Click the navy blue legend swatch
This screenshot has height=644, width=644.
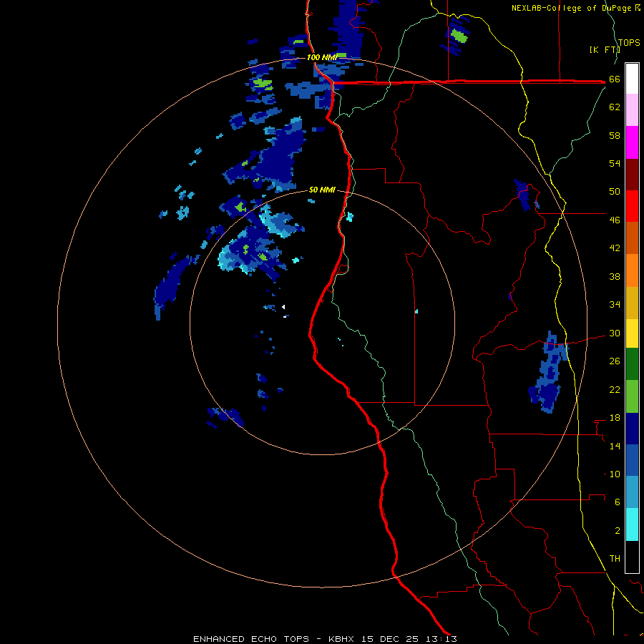point(632,429)
